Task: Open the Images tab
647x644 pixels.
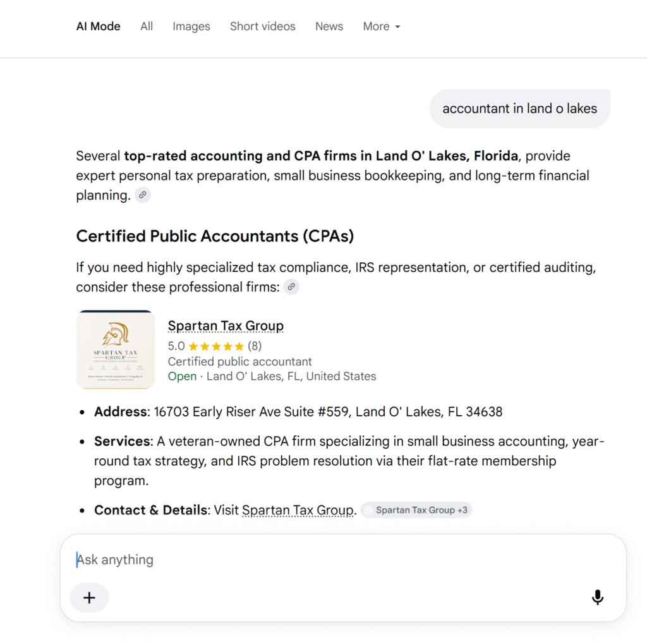Action: (x=191, y=27)
